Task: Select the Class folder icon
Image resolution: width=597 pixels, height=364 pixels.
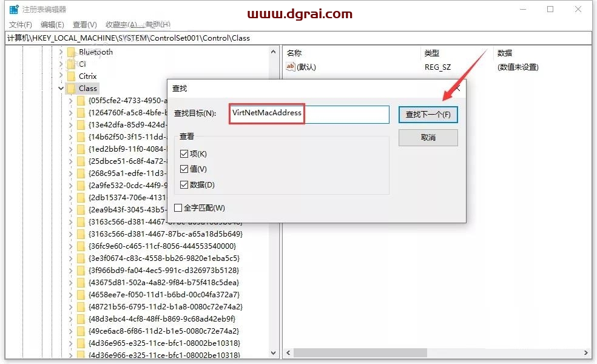Action: point(71,89)
